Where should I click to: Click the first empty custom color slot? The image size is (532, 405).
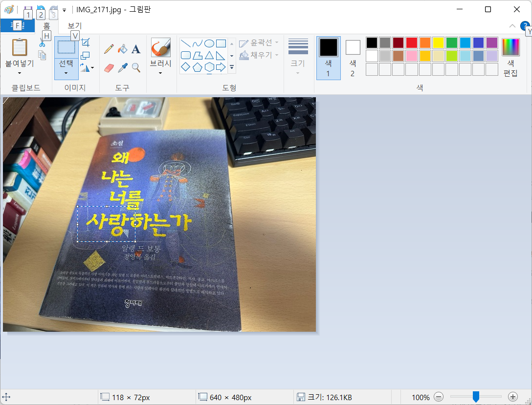coord(372,69)
